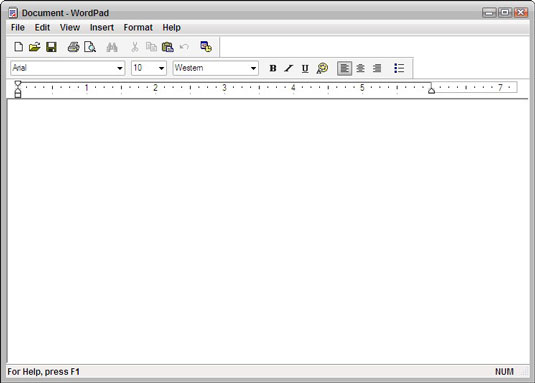Center the paragraph text
Viewport: 535px width, 383px height.
360,68
